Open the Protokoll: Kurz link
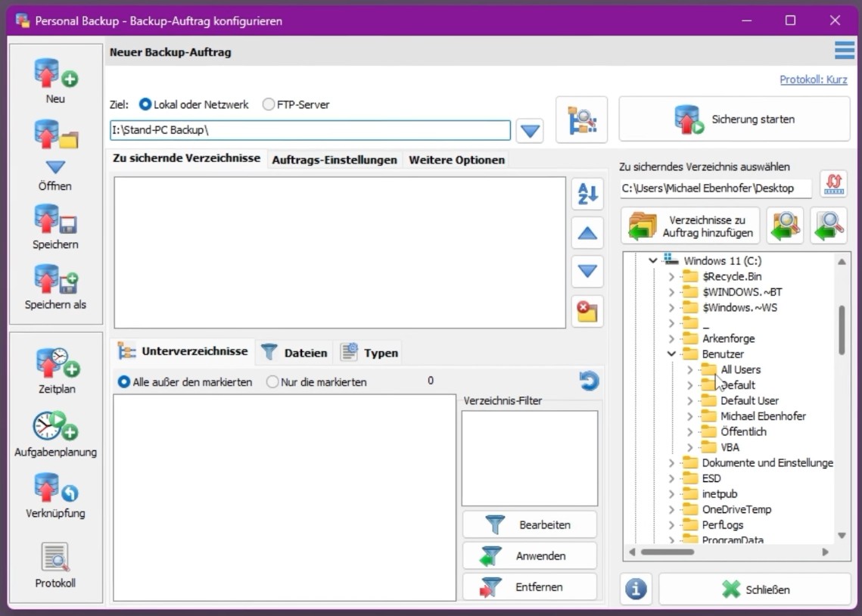The height and width of the screenshot is (616, 862). point(813,79)
